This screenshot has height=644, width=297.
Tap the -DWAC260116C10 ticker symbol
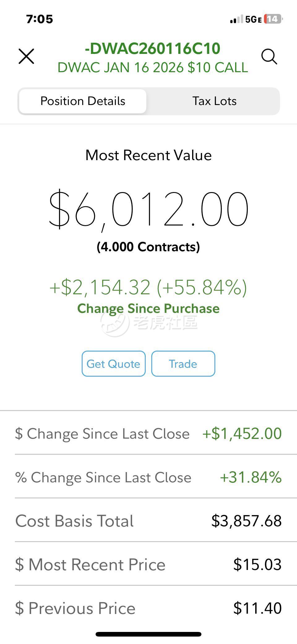[x=152, y=49]
